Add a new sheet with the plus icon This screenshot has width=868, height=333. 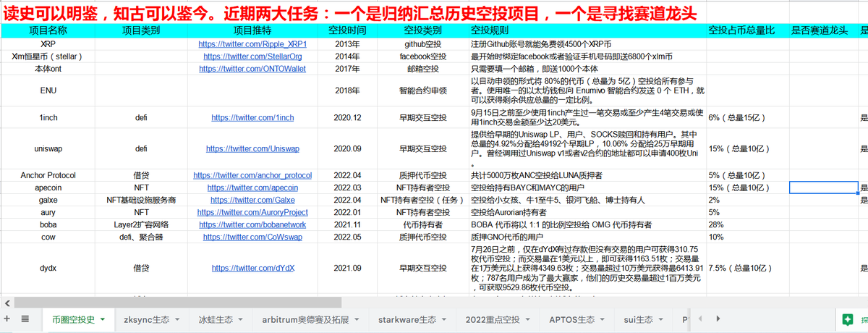click(x=7, y=319)
